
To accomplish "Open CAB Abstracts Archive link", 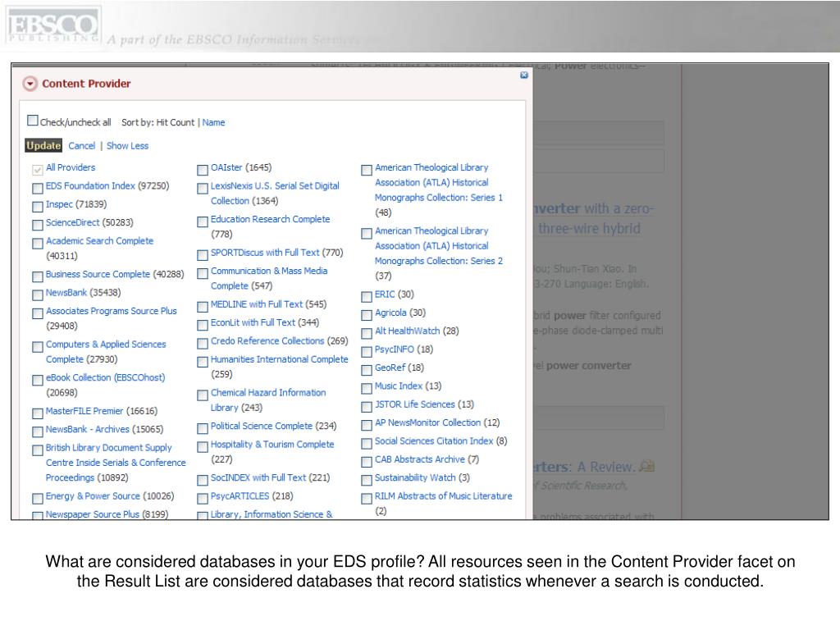I will [x=419, y=459].
